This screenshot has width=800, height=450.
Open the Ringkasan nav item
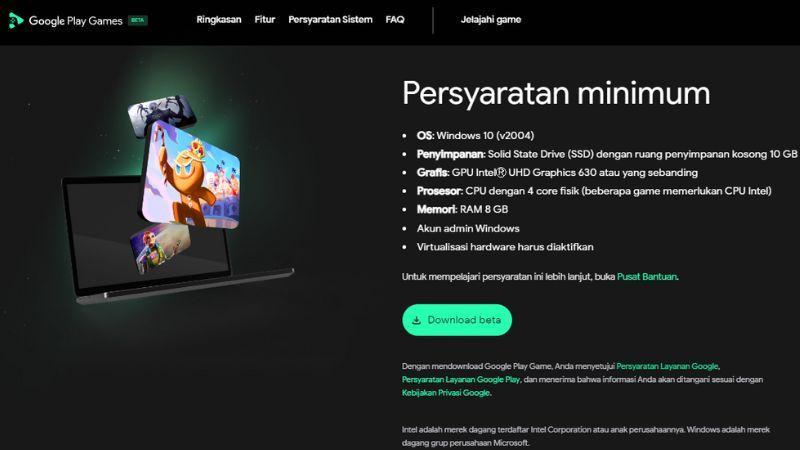pos(218,19)
